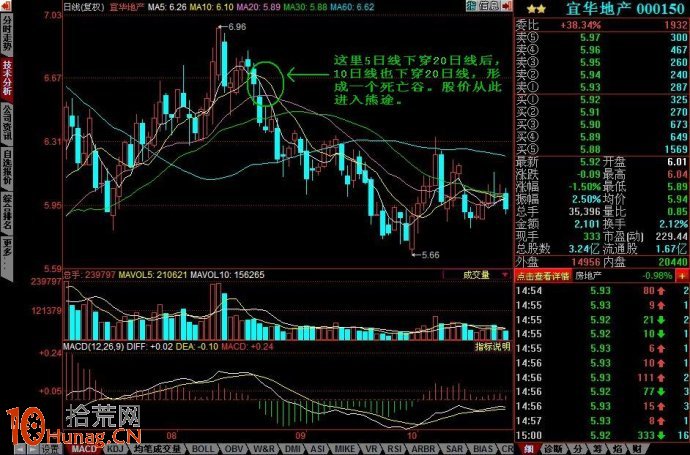
Task: Click the 换手 2.12% value
Action: click(x=673, y=224)
